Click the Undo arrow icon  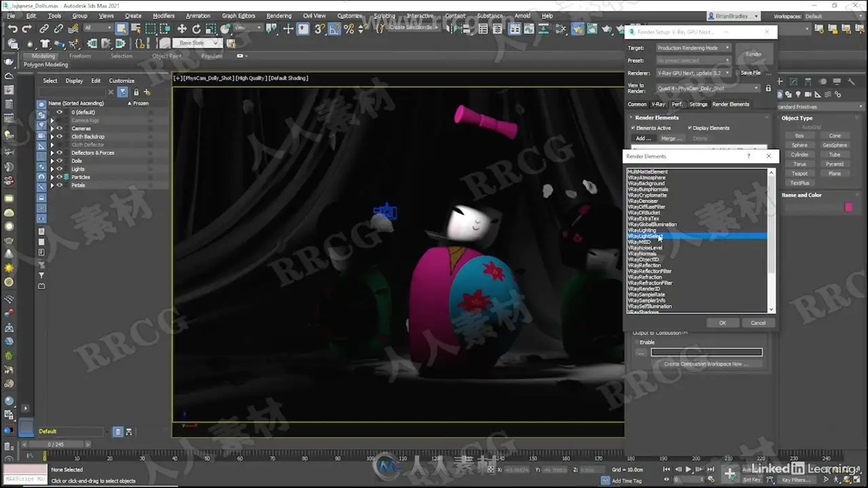click(12, 28)
